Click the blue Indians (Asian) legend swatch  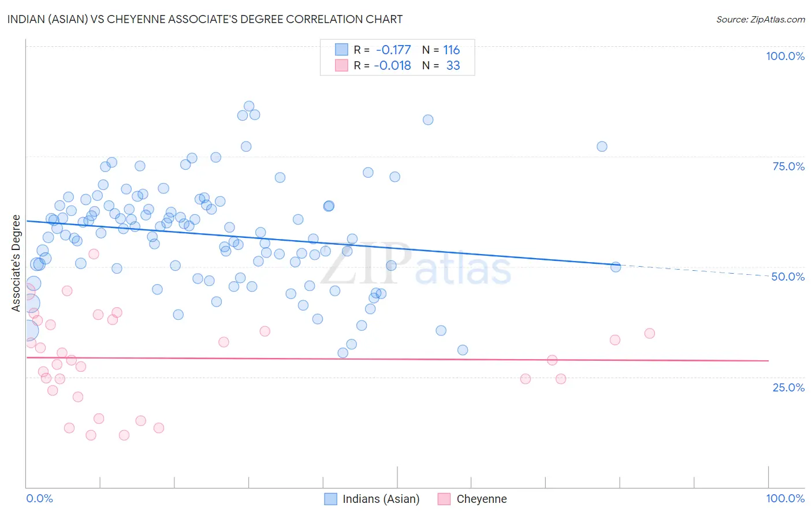point(330,499)
